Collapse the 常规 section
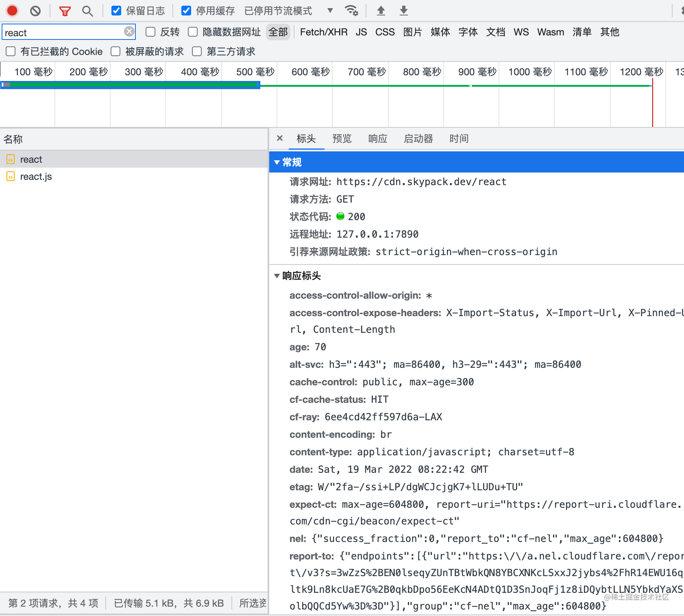Screen dimensions: 684x616 [x=277, y=162]
